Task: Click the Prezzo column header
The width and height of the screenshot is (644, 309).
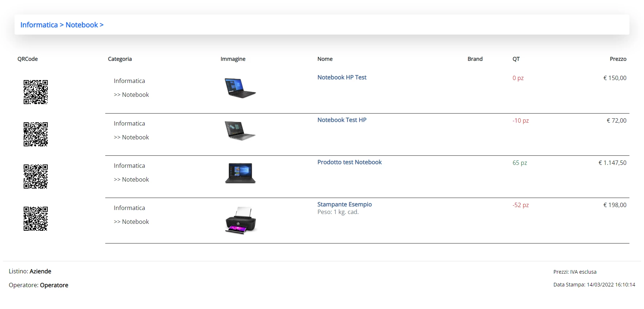Action: 618,59
